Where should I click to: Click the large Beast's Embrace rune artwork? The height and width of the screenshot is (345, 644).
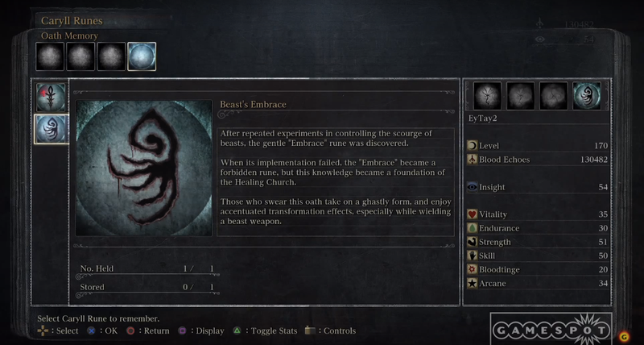click(144, 168)
